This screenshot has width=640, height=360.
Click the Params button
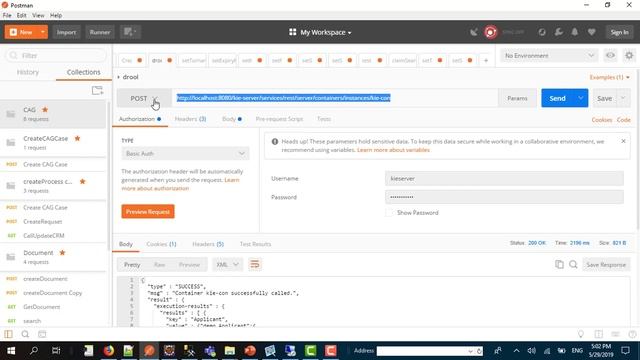517,98
